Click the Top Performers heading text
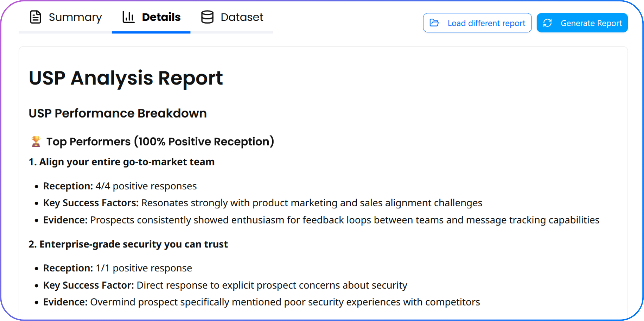 160,141
